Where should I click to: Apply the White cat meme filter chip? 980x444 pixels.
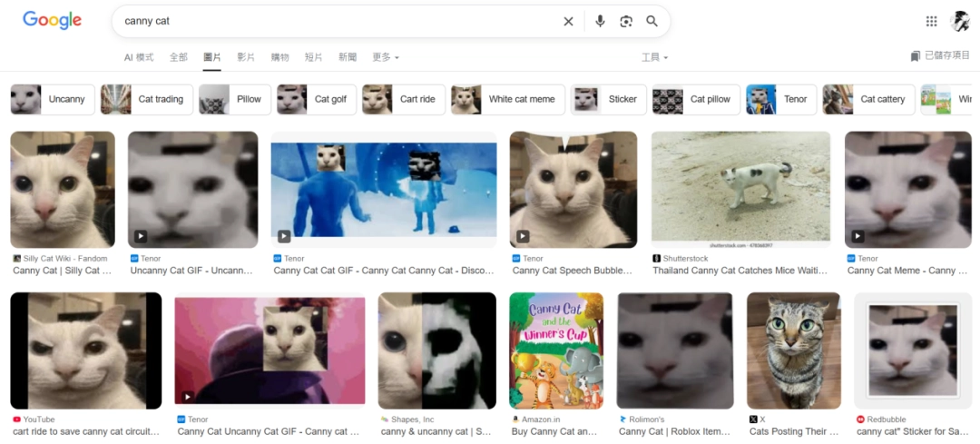[x=507, y=99]
